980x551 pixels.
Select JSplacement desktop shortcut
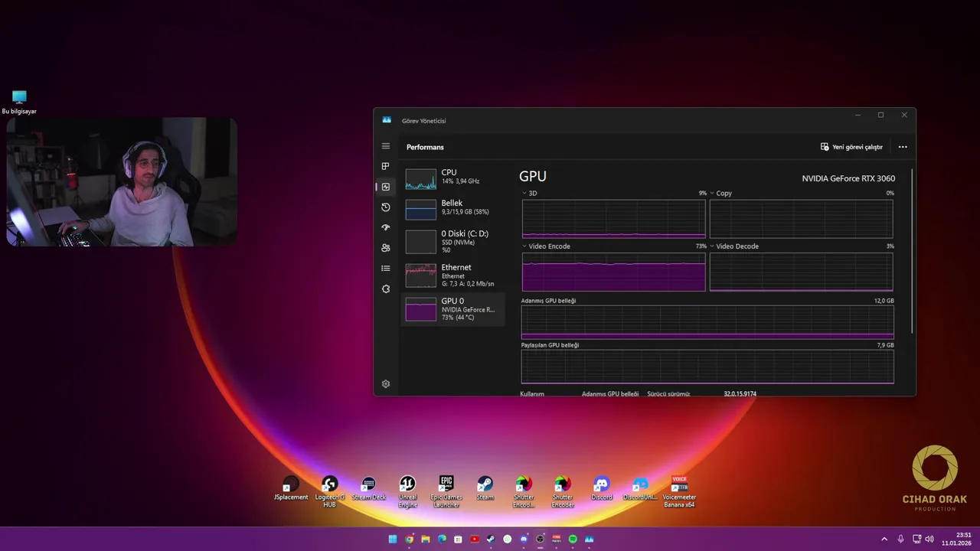click(x=291, y=489)
